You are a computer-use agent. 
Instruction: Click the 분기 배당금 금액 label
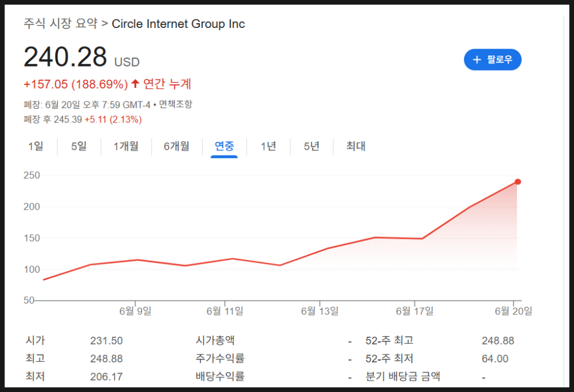pyautogui.click(x=403, y=377)
